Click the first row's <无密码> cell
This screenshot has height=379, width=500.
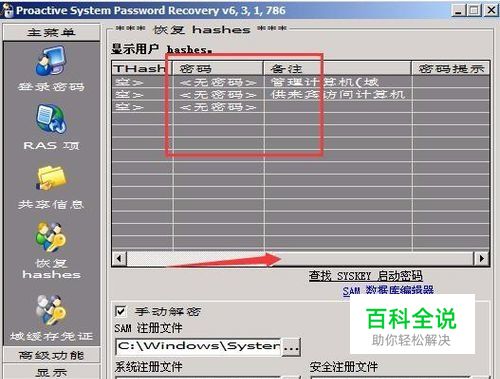click(218, 82)
